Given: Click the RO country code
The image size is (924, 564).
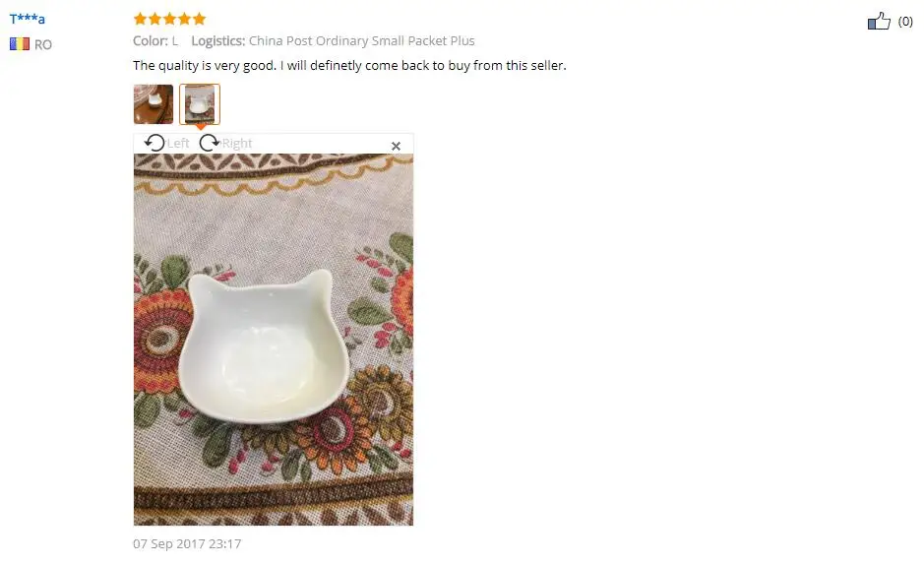Looking at the screenshot, I should [43, 45].
